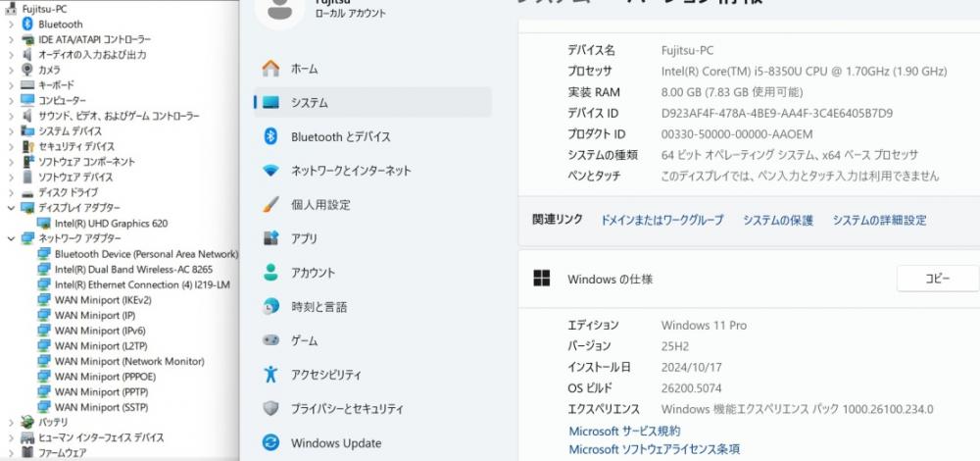
Task: Click the user account avatar in Settings
Action: coord(279,11)
